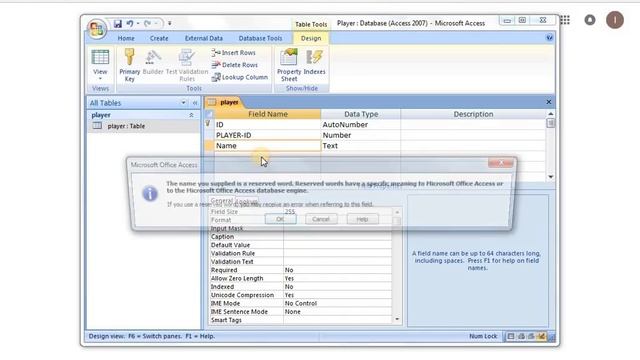The image size is (640, 360).
Task: Click the Description column header
Action: [x=473, y=114]
